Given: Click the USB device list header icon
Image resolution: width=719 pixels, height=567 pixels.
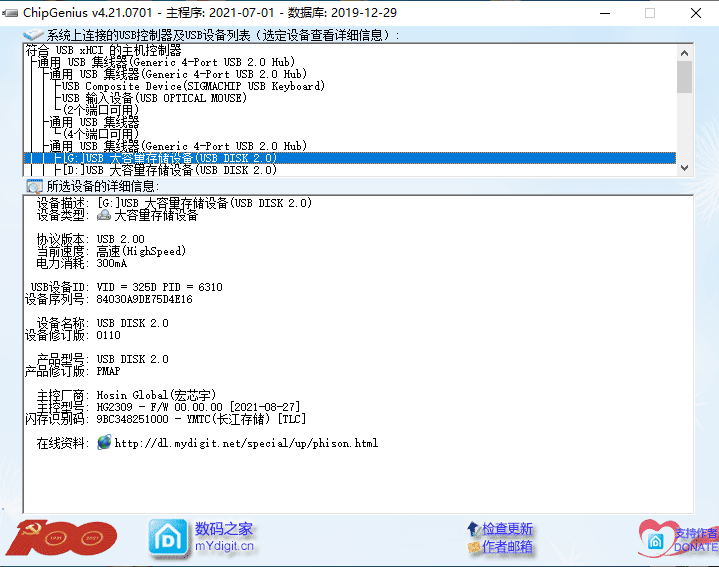Looking at the screenshot, I should (33, 35).
